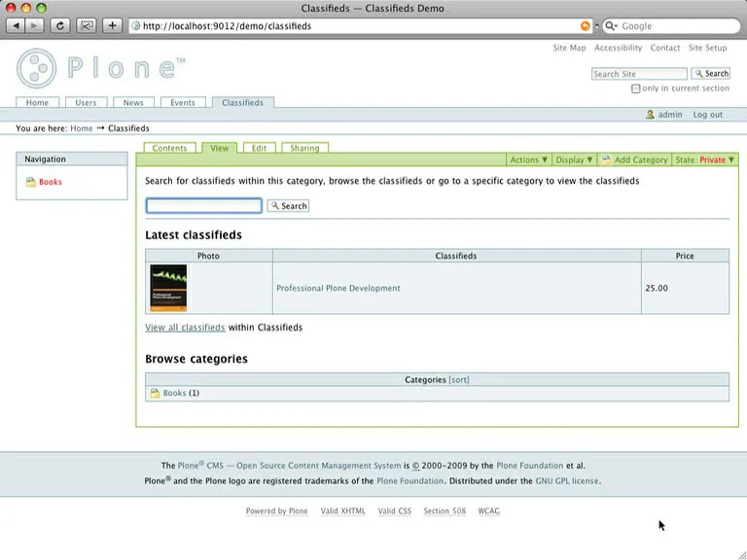Open the Edit tab
This screenshot has height=560, width=747.
click(x=259, y=148)
